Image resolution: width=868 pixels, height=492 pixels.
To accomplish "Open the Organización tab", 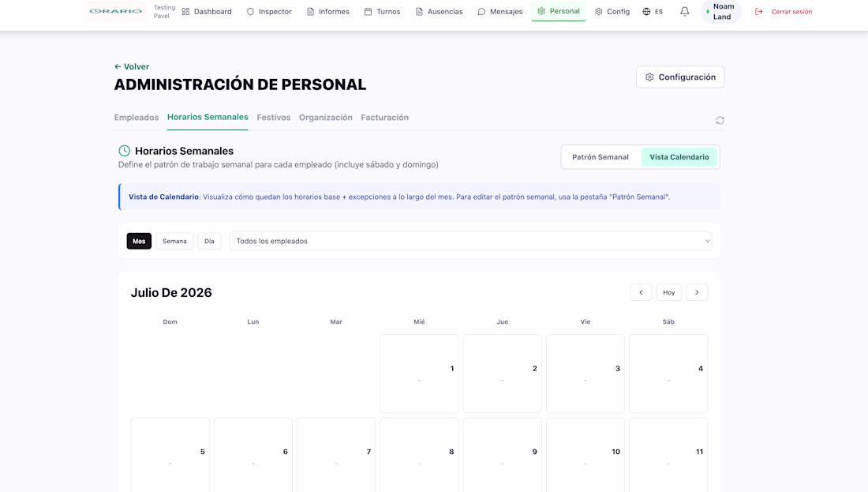I will coord(325,118).
